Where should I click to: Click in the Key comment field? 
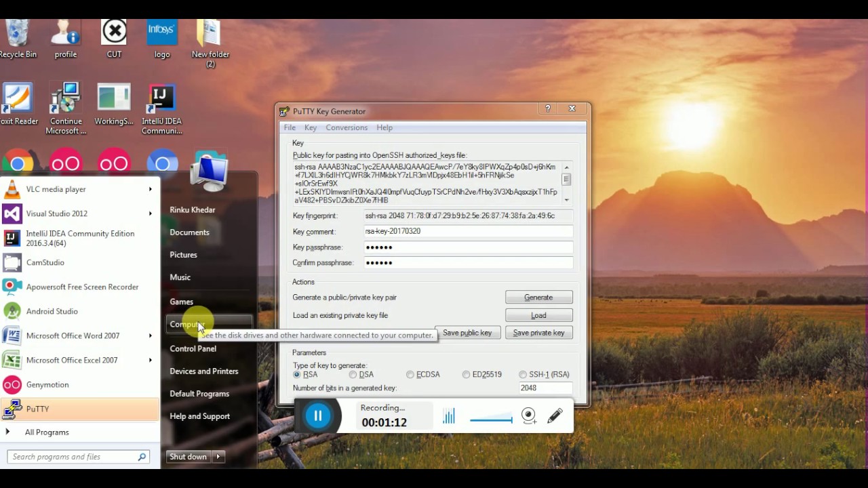pyautogui.click(x=469, y=231)
